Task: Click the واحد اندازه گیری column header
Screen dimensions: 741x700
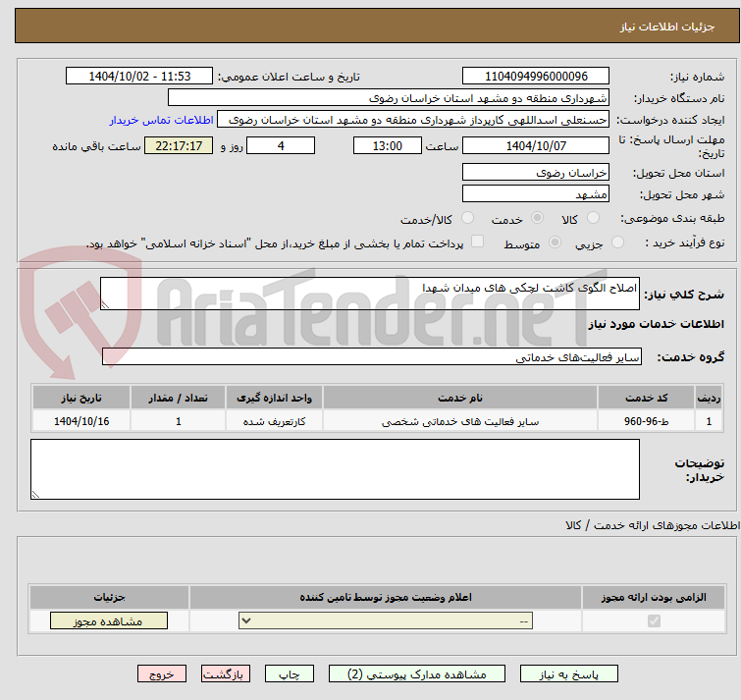Action: pyautogui.click(x=274, y=398)
